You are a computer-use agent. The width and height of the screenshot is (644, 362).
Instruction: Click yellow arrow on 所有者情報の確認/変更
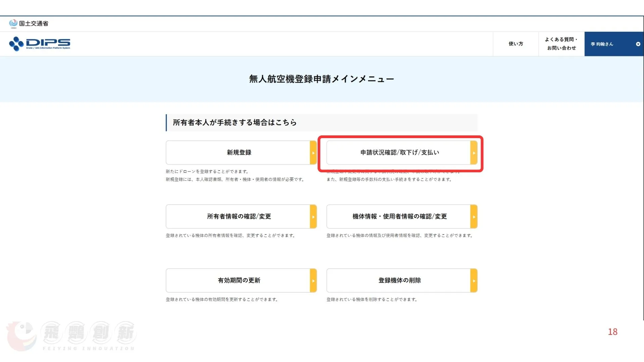pos(313,217)
